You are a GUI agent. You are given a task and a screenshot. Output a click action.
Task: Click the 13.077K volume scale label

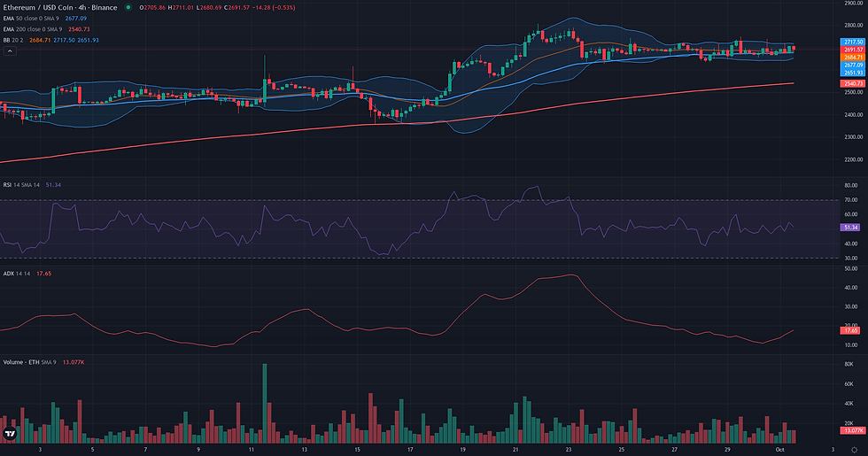coord(853,430)
